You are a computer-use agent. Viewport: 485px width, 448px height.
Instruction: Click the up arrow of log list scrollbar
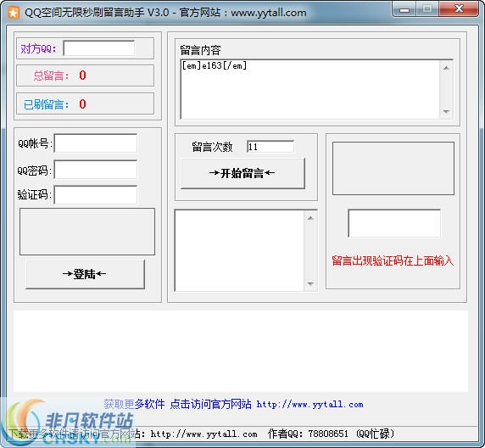[x=310, y=218]
